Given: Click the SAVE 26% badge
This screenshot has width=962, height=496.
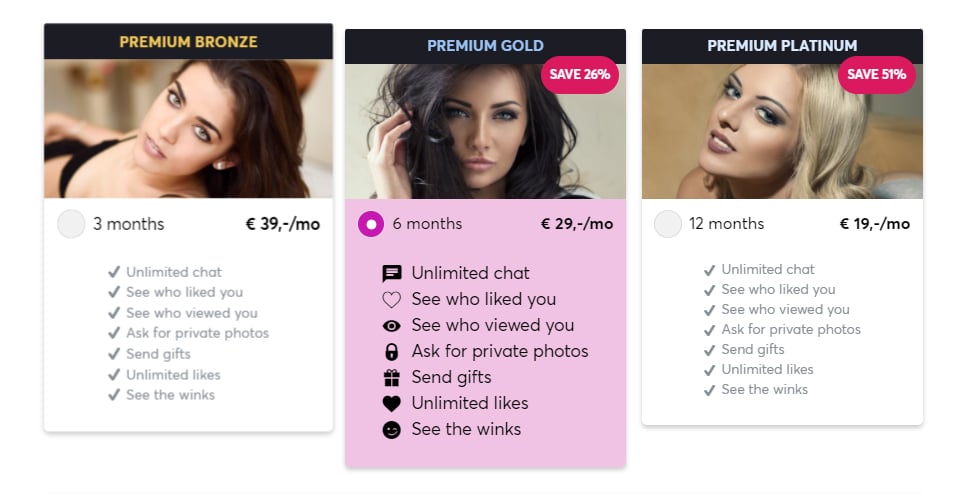Looking at the screenshot, I should coord(580,75).
